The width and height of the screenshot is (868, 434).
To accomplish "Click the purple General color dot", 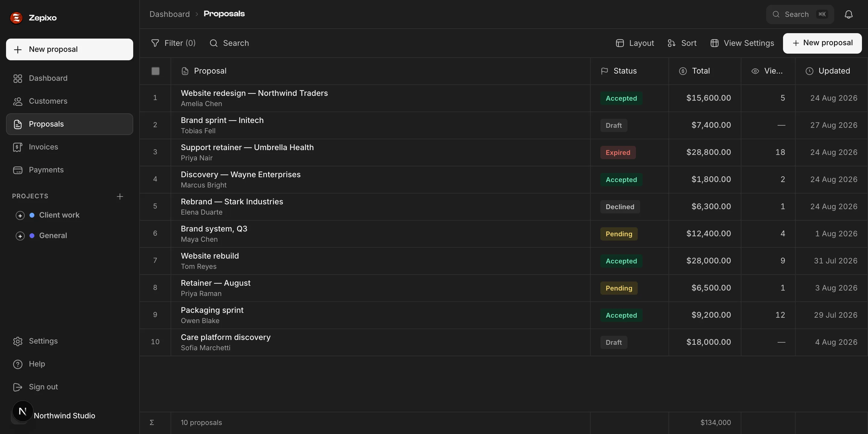I will [x=32, y=236].
